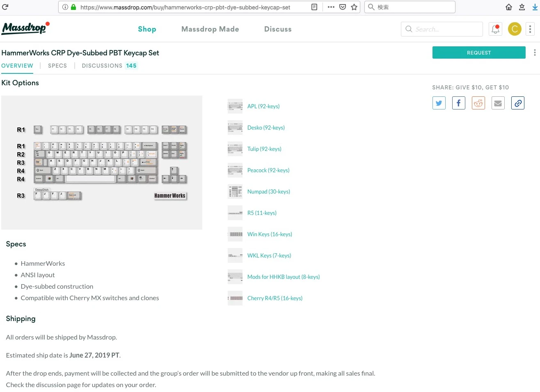Click the ship date text June 27, 2019 PT

click(x=94, y=355)
